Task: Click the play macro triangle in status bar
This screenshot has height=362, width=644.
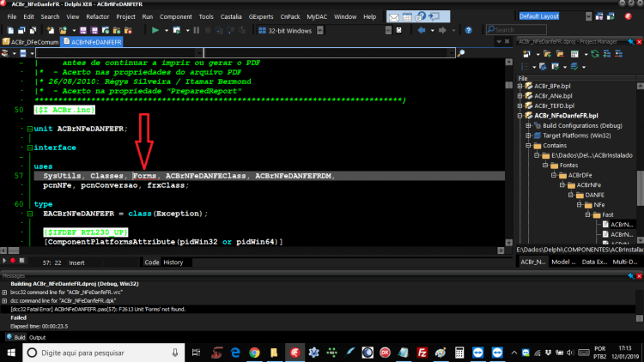Action: tap(4, 261)
